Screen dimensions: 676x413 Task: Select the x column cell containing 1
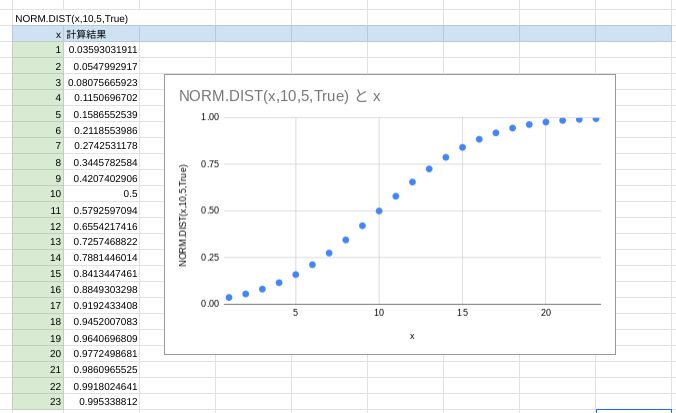point(38,50)
